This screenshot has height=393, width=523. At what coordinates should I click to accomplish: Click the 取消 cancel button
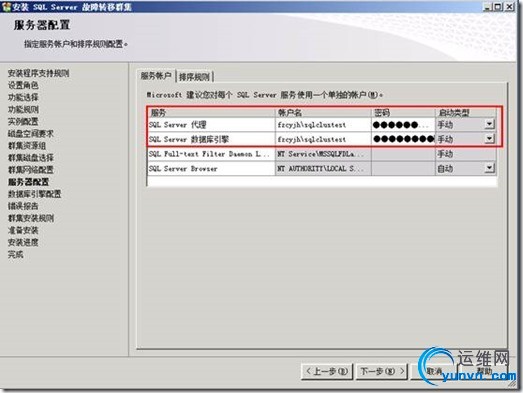coord(434,371)
